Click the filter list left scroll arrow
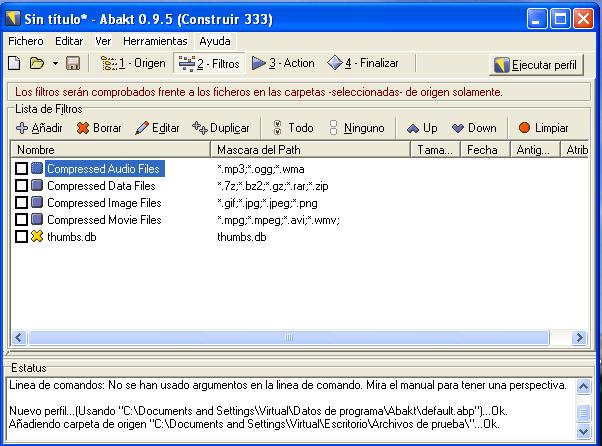This screenshot has height=446, width=602. (x=19, y=338)
